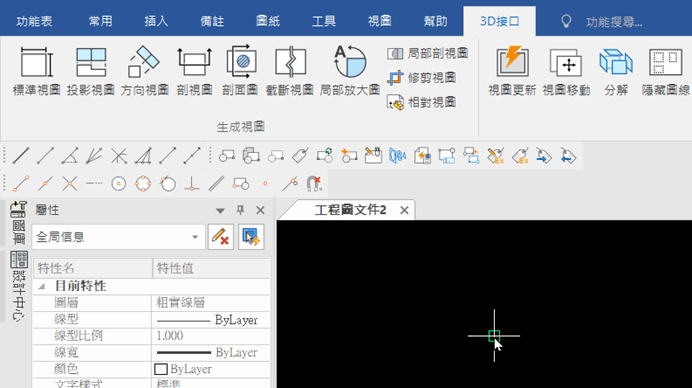
Task: Toggle the quadrant point snap icon
Action: coord(143,183)
